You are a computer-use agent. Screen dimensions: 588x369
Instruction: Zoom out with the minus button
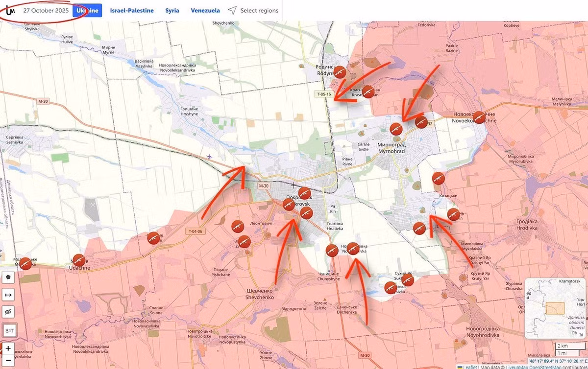tap(8, 361)
